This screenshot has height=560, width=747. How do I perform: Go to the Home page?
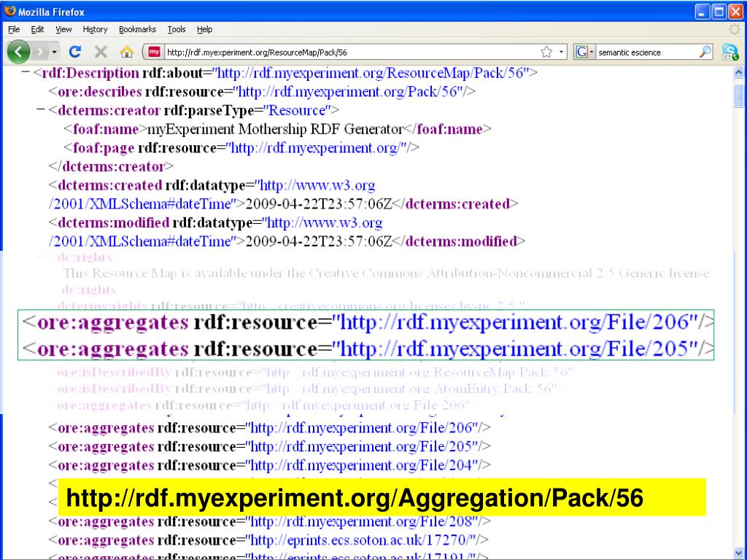(126, 52)
